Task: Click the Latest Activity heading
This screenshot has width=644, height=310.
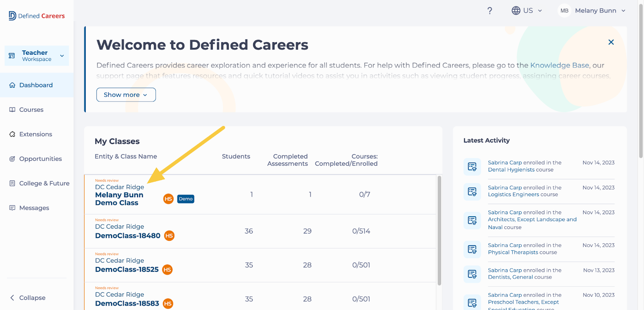Action: (x=487, y=140)
